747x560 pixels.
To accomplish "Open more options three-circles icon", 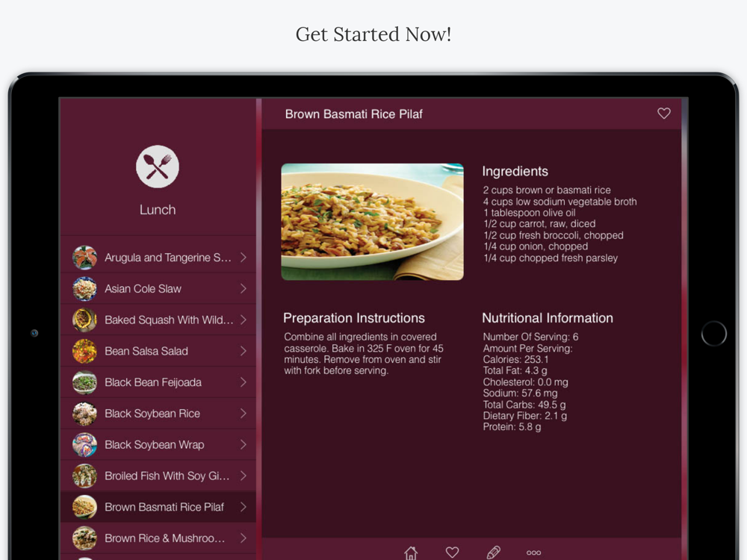I will [533, 553].
